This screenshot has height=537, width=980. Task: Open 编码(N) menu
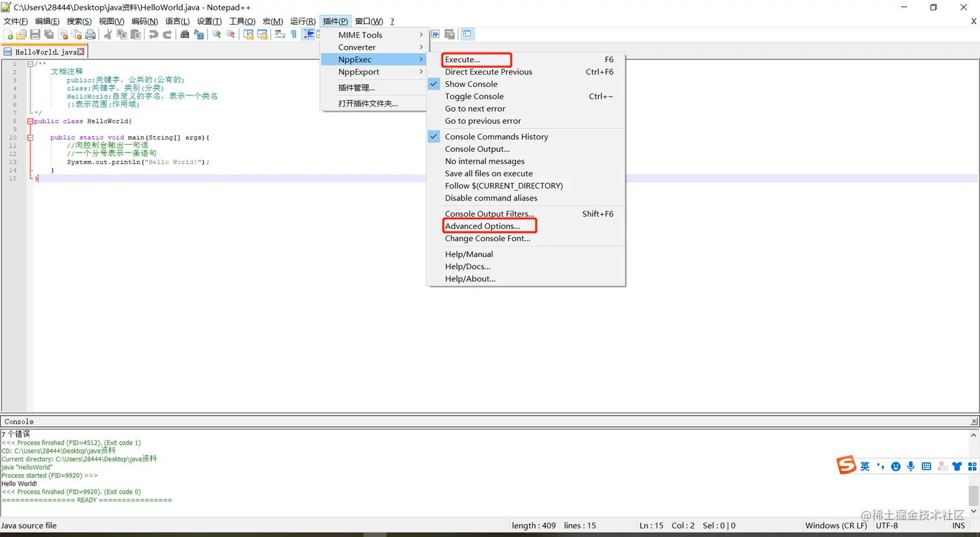145,21
